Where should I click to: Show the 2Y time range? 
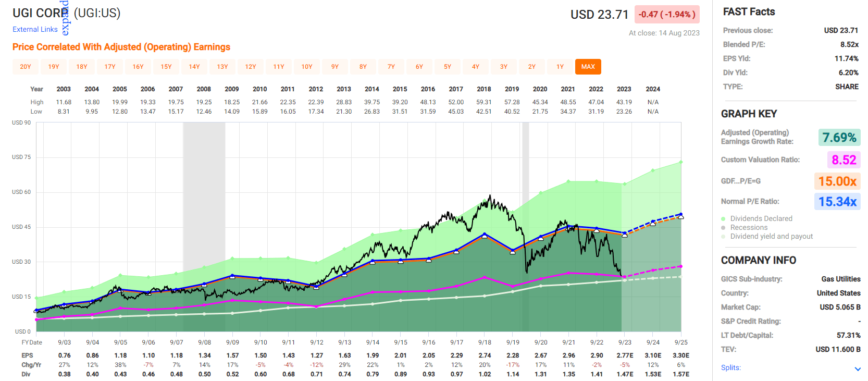[x=532, y=67]
